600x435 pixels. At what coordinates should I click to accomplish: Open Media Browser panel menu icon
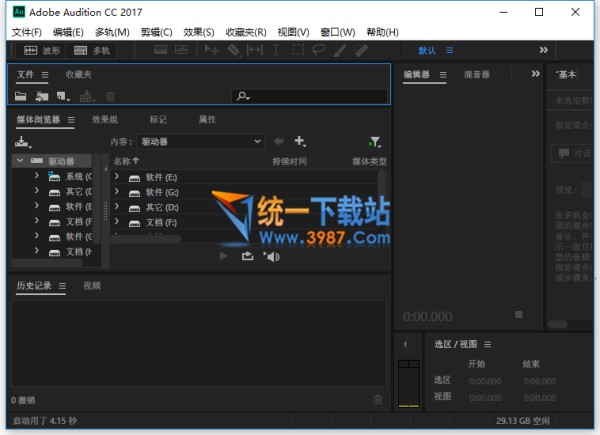click(x=71, y=120)
